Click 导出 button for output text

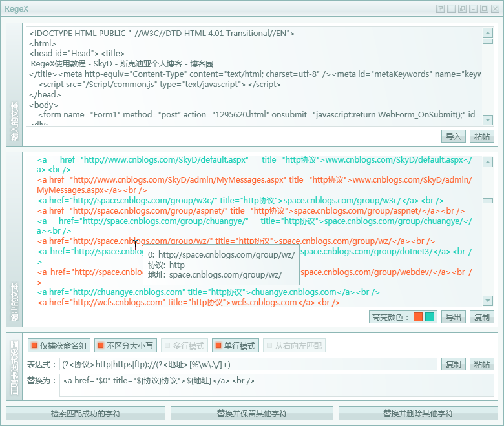[454, 317]
